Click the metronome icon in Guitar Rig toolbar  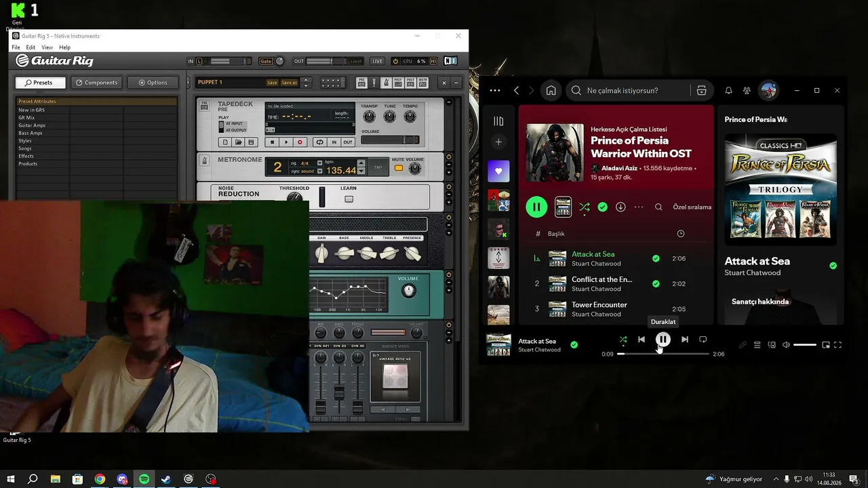click(387, 82)
